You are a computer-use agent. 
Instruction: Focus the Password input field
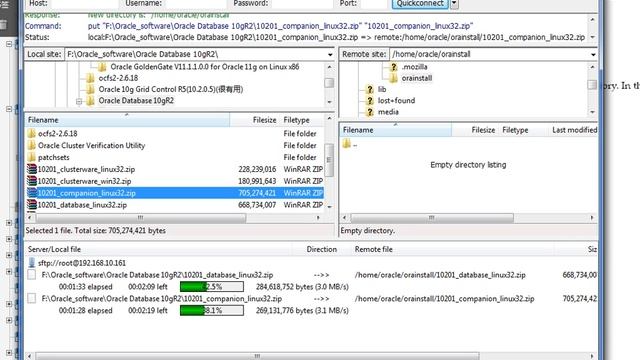click(302, 3)
